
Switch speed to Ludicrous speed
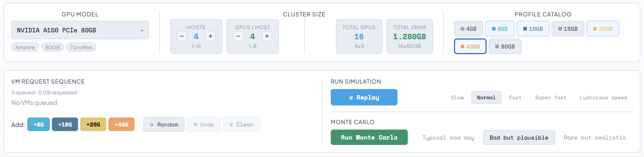(x=603, y=97)
